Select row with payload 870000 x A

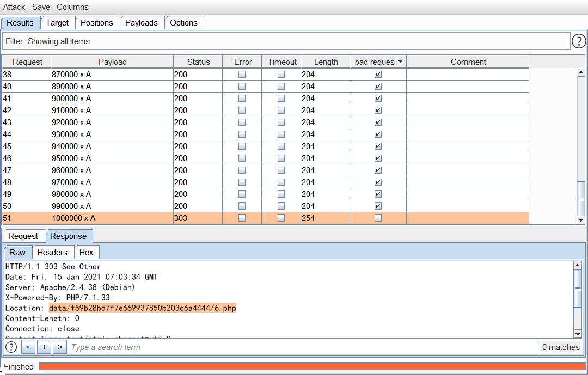(x=266, y=74)
